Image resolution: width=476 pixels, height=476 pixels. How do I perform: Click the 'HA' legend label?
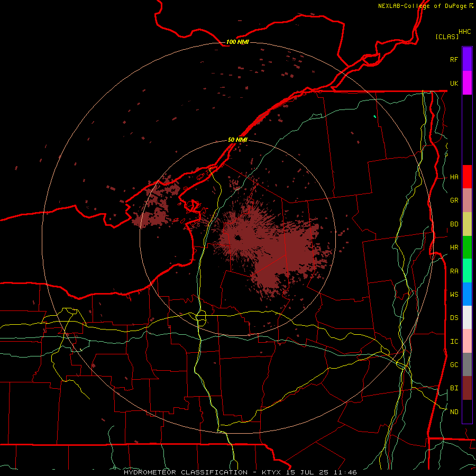pyautogui.click(x=454, y=177)
